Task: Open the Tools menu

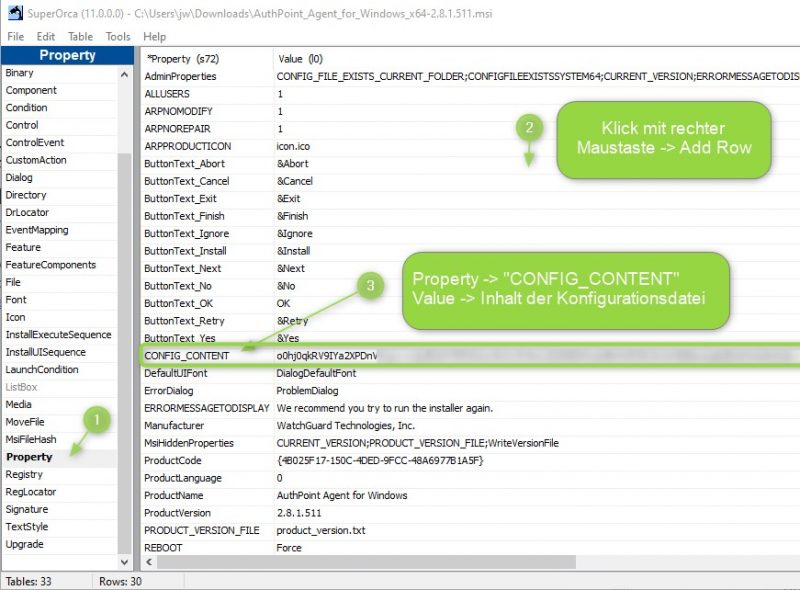Action: pyautogui.click(x=118, y=35)
